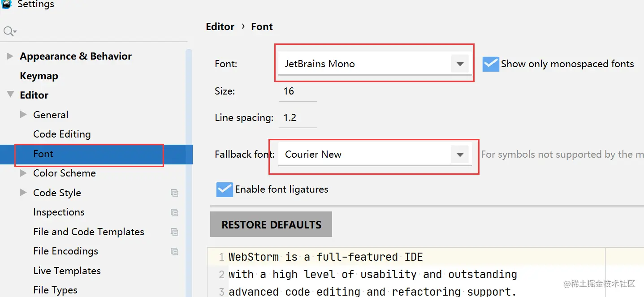Click the copy icon beside File Encodings
The image size is (644, 297).
[x=174, y=251]
